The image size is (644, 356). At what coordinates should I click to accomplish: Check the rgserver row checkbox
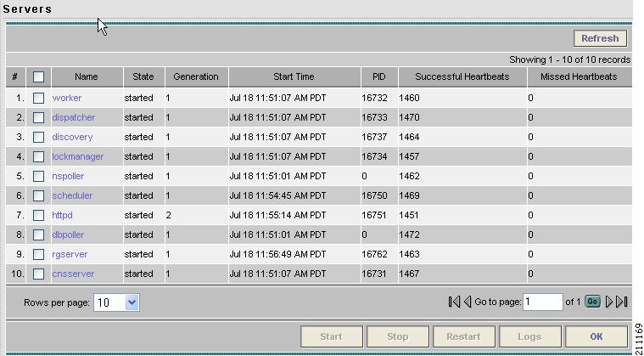coord(38,254)
